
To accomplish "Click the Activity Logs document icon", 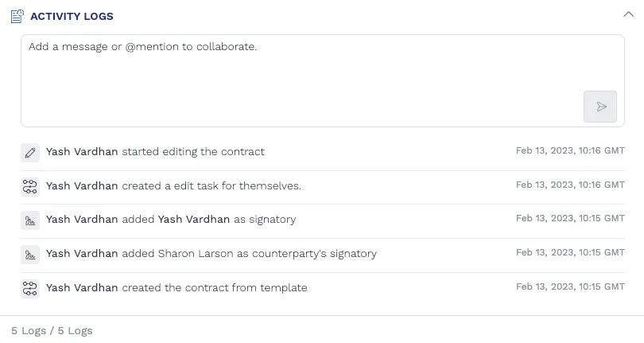I will (x=17, y=16).
